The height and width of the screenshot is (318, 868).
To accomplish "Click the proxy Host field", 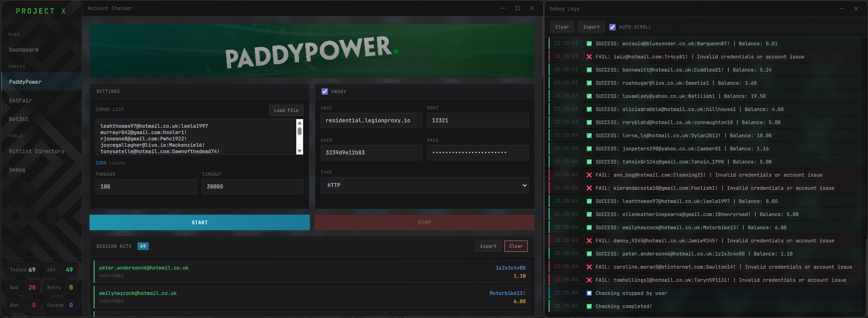I will coord(371,120).
